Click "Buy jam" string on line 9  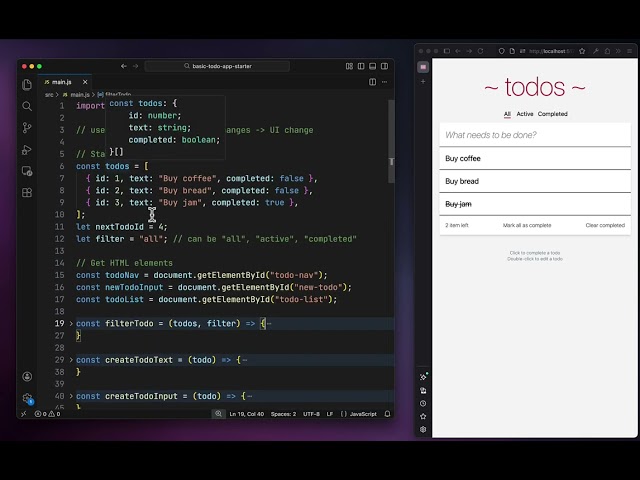click(x=180, y=203)
